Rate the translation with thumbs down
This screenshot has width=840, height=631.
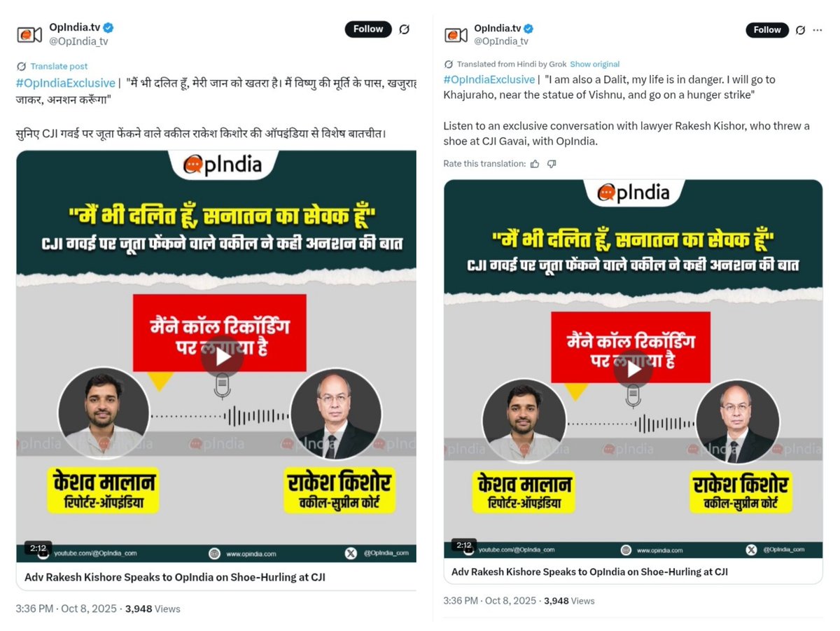552,164
